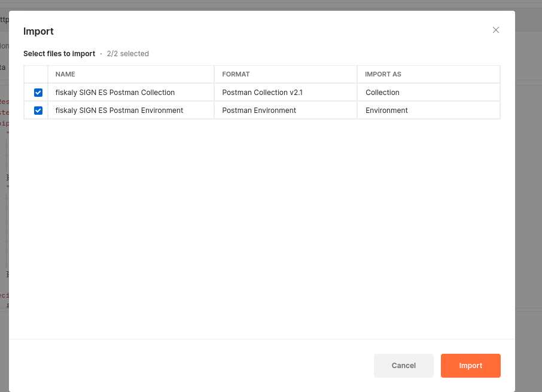Uncheck the fiskaly SIGN ES Postman Environment file
The image size is (542, 392).
[37, 110]
